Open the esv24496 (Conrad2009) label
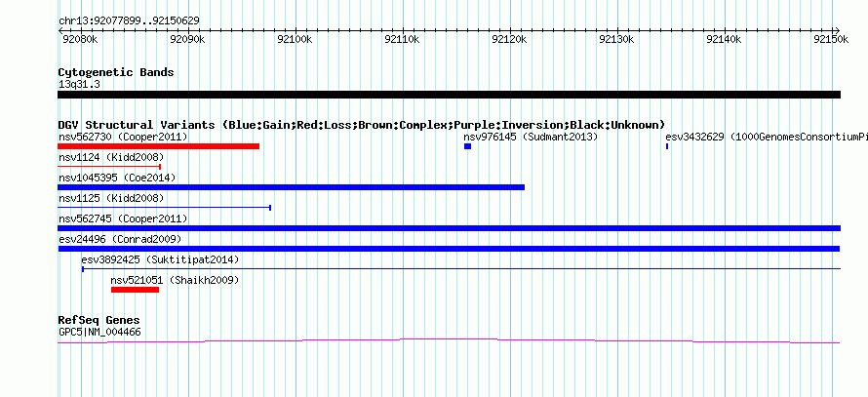Screen dimensions: 868x397 point(120,239)
